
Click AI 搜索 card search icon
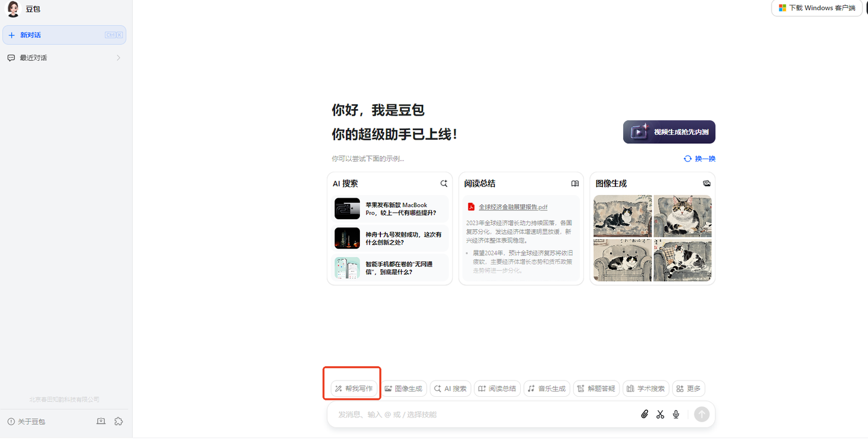click(444, 184)
